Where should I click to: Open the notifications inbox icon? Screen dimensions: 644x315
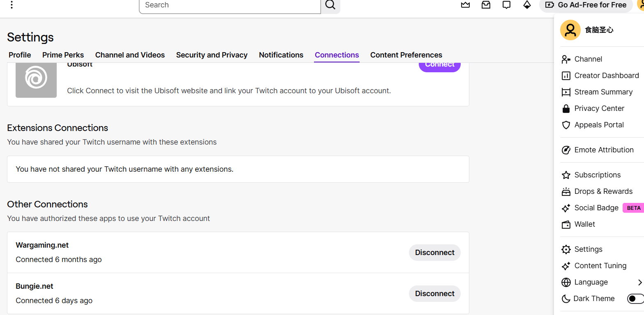coord(486,5)
